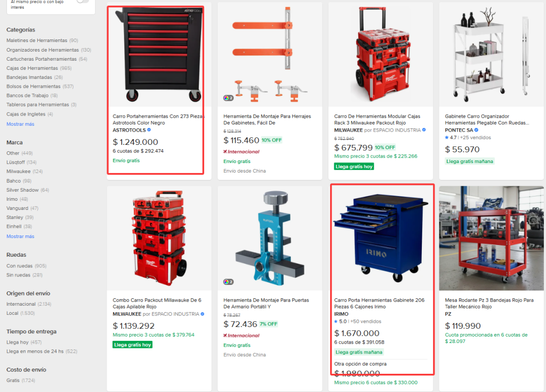Expand Categorías with Mostrar más

pyautogui.click(x=20, y=124)
